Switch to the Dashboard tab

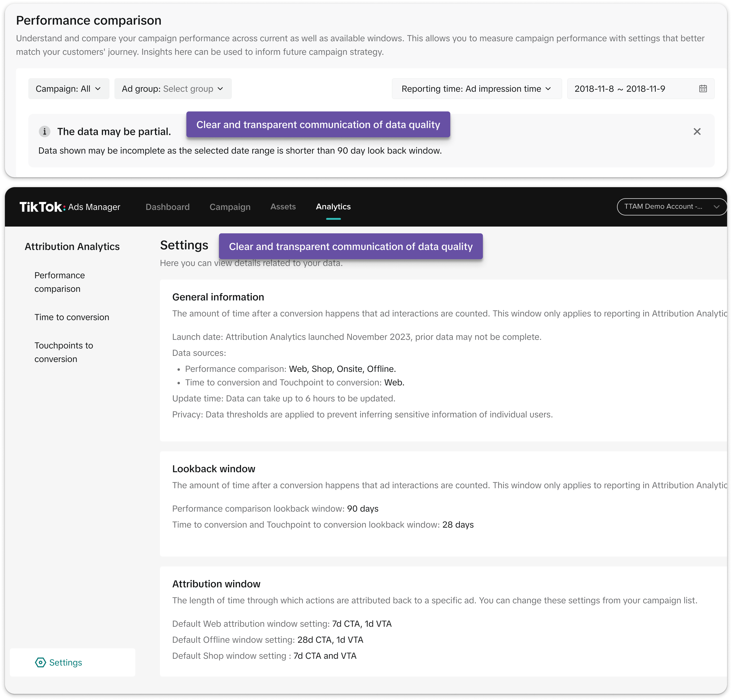click(167, 207)
